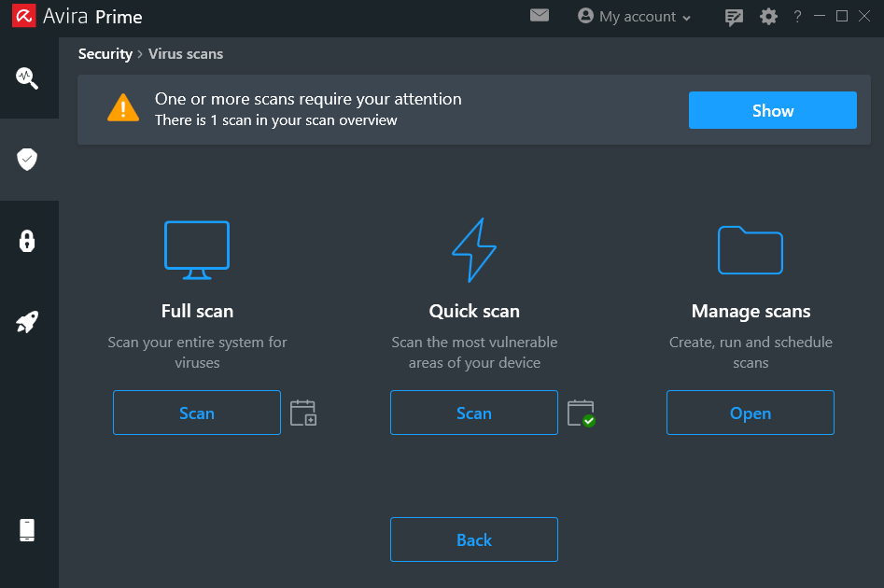
Task: Click the Manage scans folder icon
Action: pyautogui.click(x=751, y=250)
